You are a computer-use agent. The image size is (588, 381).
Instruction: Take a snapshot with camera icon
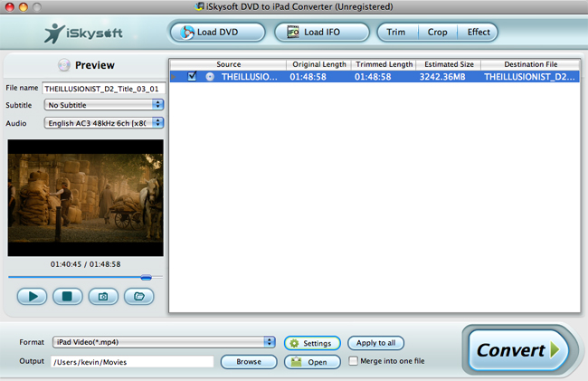(103, 296)
